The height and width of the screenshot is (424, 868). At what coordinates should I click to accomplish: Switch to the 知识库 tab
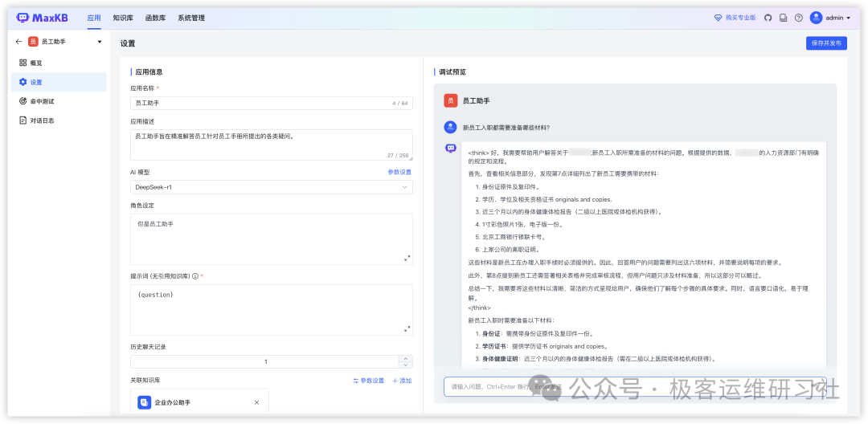(123, 18)
